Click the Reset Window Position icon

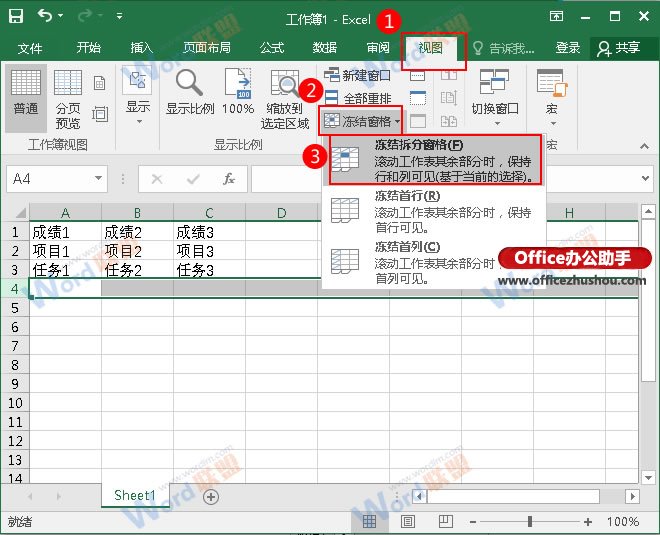click(449, 121)
